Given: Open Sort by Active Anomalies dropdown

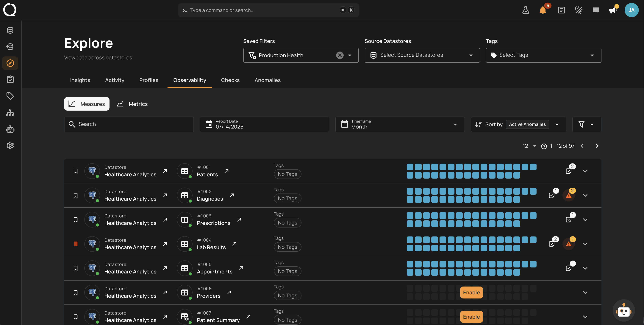Looking at the screenshot, I should 518,124.
